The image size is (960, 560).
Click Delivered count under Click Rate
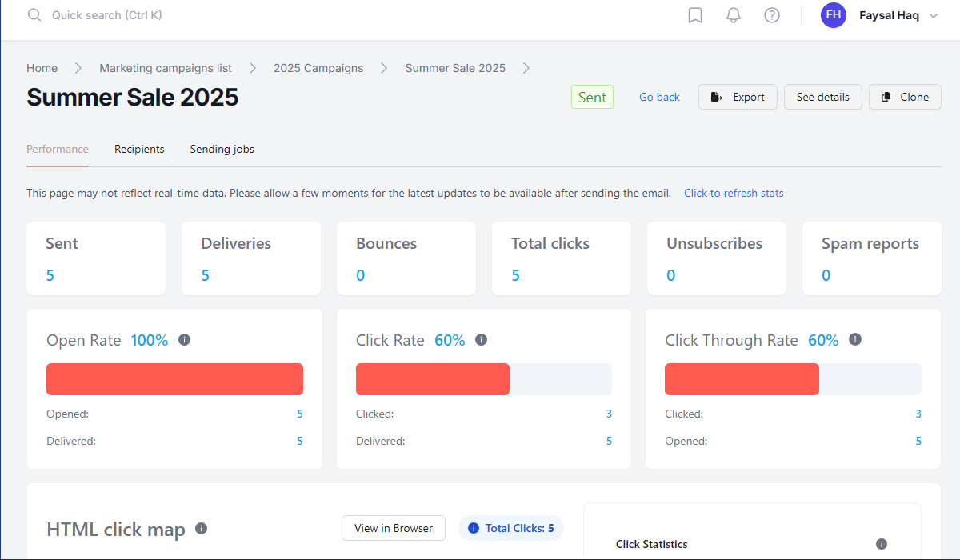609,441
